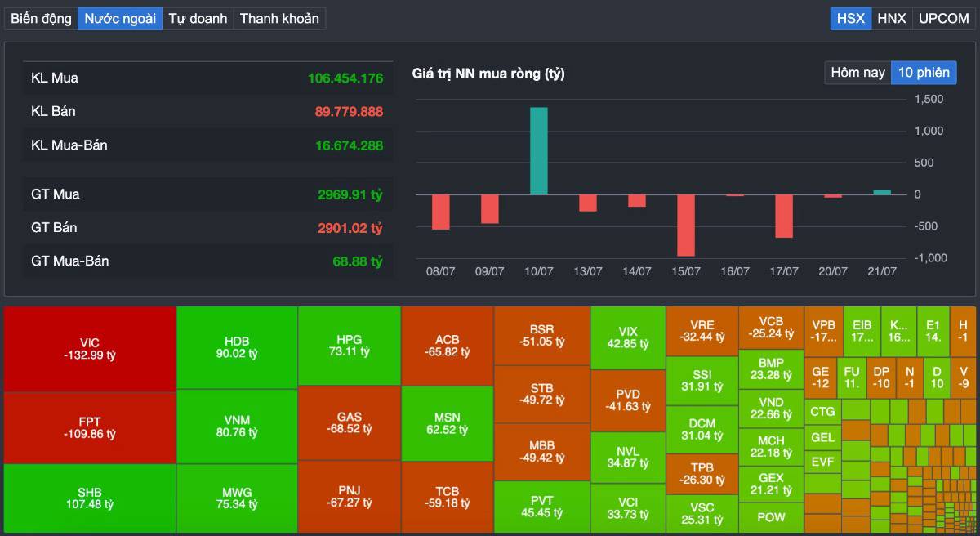The height and width of the screenshot is (536, 980).
Task: Switch to the HNX exchange
Action: pyautogui.click(x=891, y=18)
